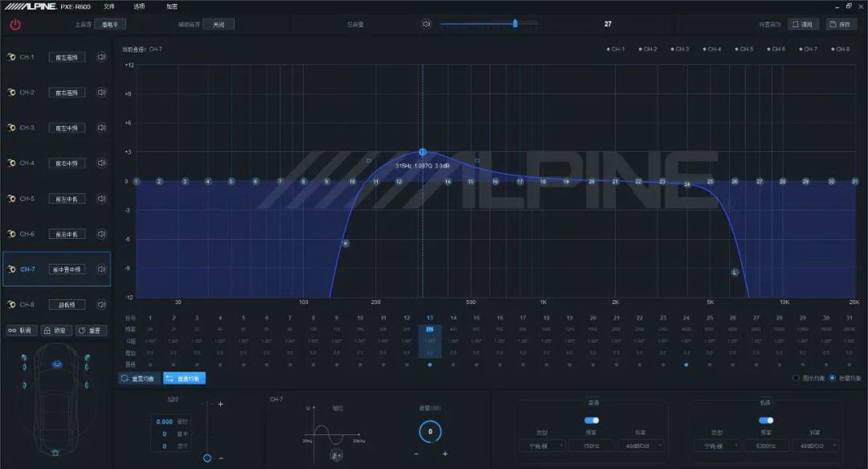The image size is (868, 469).
Task: Click the delay minus icon
Action: (221, 459)
